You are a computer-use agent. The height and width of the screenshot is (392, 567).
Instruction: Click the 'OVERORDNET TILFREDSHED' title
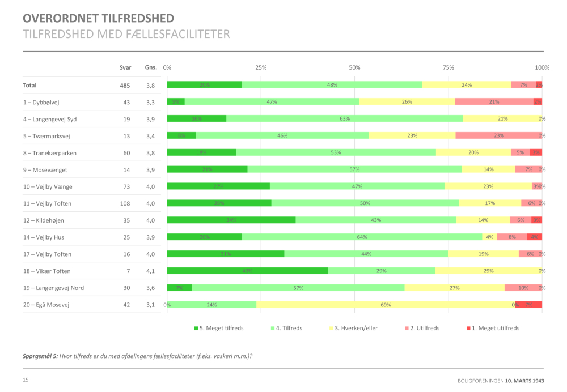pos(98,19)
